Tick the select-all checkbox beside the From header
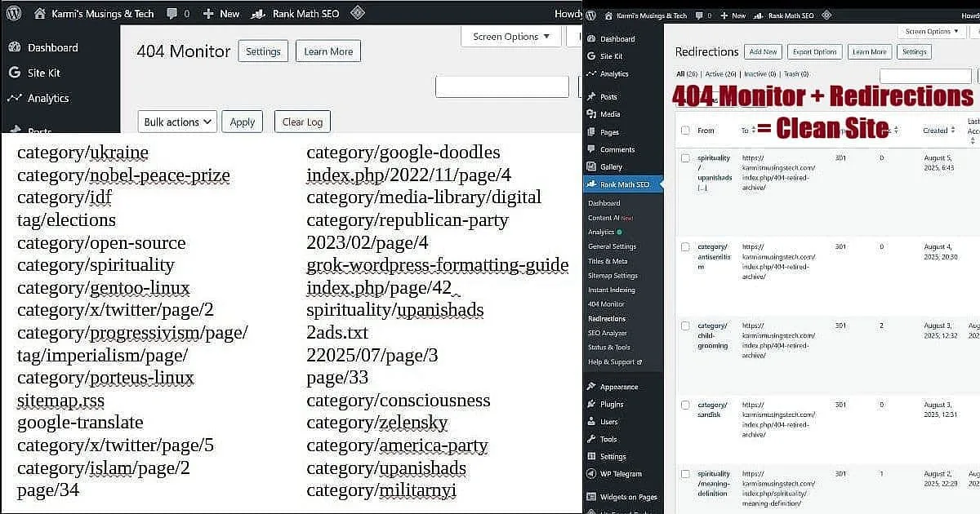This screenshot has height=514, width=980. pos(685,131)
